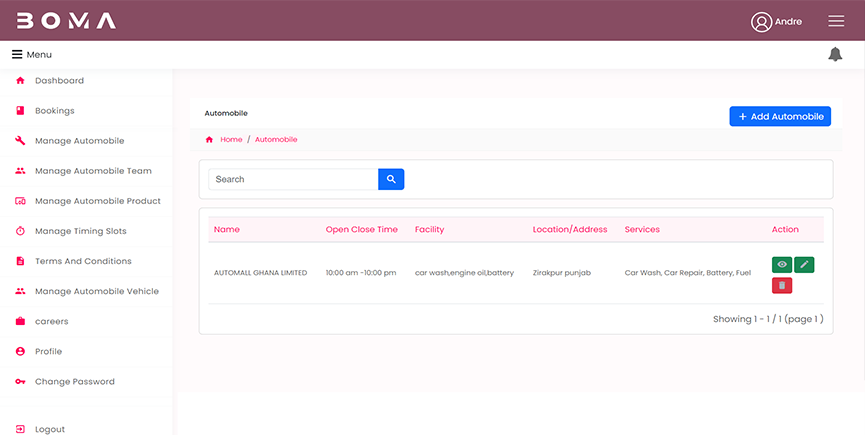This screenshot has height=435, width=865.
Task: Edit the automobile using pencil icon
Action: (x=804, y=264)
